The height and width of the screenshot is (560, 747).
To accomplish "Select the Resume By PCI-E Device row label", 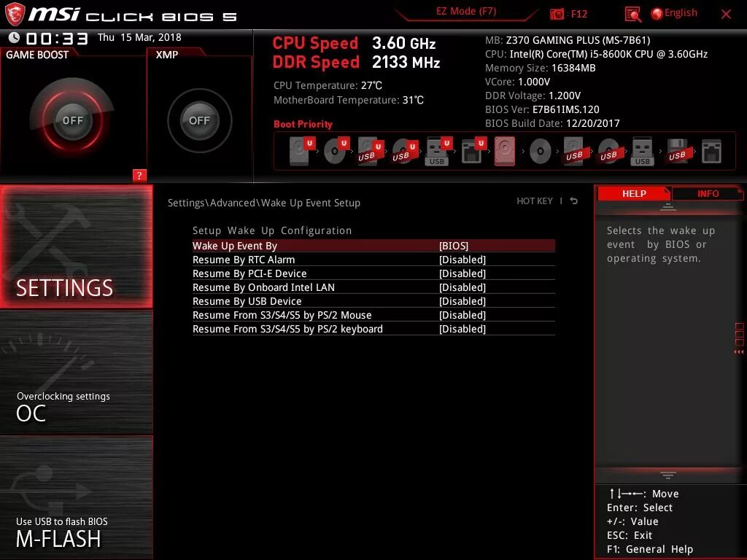I will 249,273.
